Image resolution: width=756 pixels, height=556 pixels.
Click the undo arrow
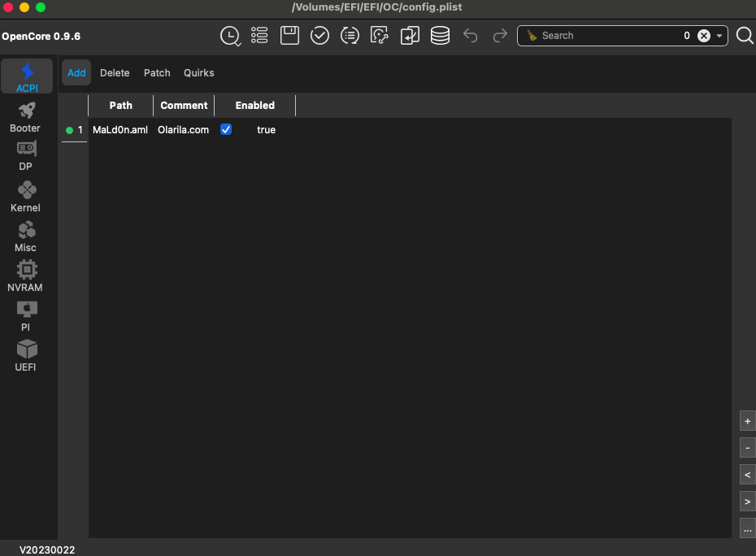click(470, 36)
